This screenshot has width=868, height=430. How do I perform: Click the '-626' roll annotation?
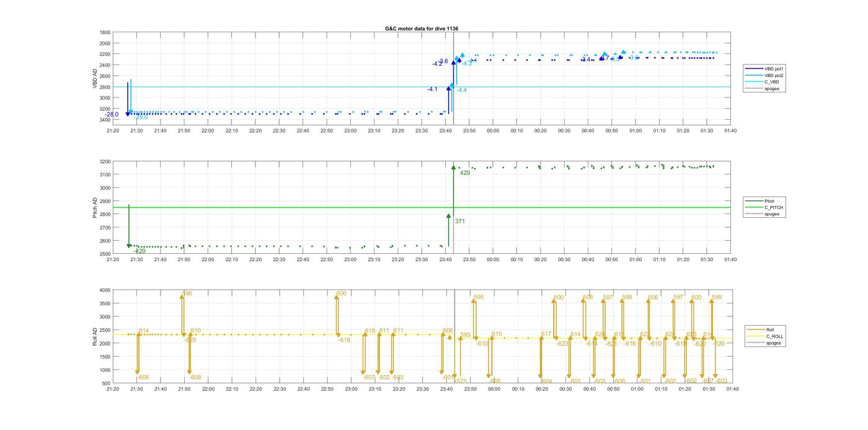pyautogui.click(x=719, y=344)
